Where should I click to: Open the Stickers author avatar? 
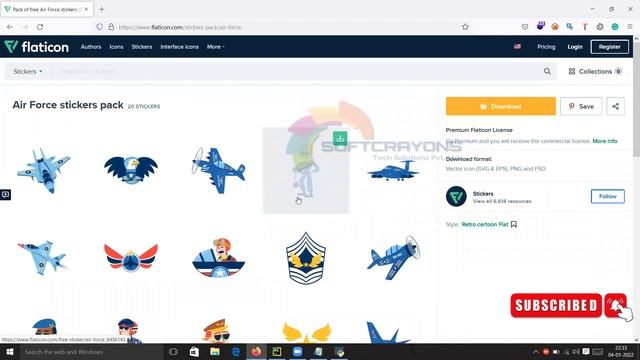[456, 196]
